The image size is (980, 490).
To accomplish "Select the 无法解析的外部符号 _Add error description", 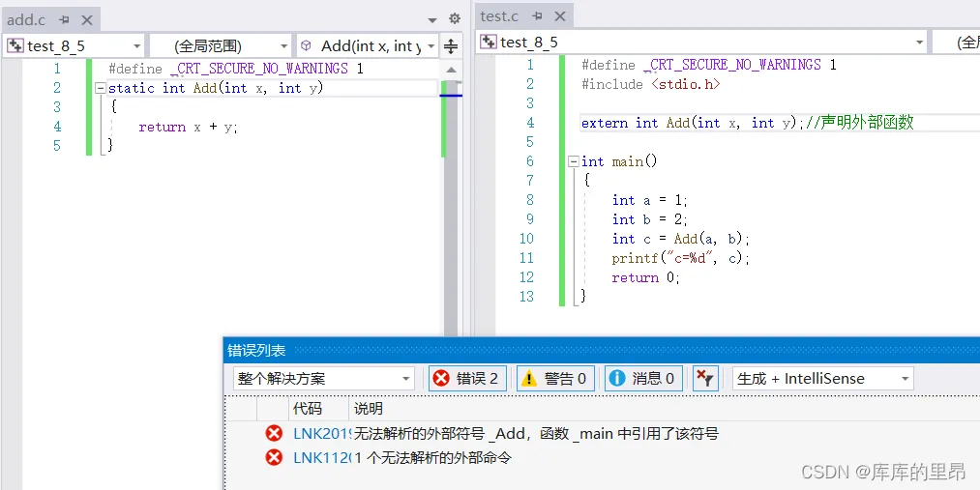I will point(536,433).
